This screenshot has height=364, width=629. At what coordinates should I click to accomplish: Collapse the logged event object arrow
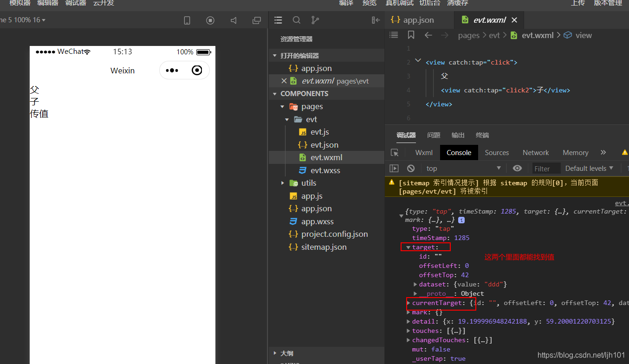tap(401, 215)
